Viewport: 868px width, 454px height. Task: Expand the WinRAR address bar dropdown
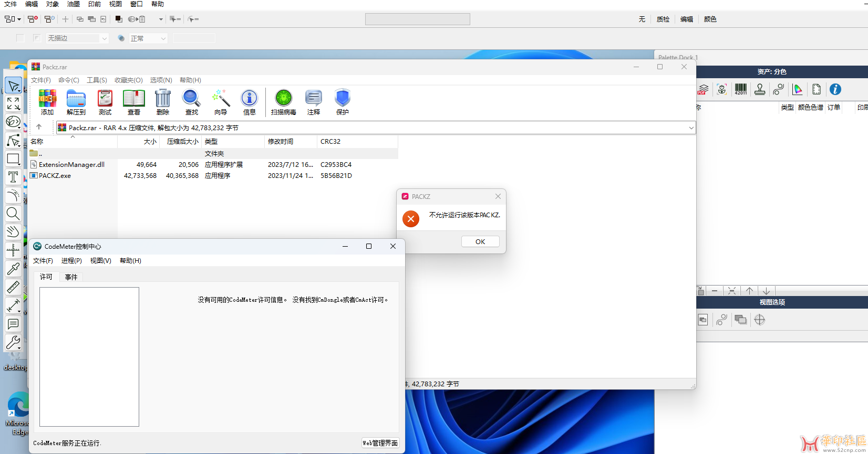tap(691, 128)
